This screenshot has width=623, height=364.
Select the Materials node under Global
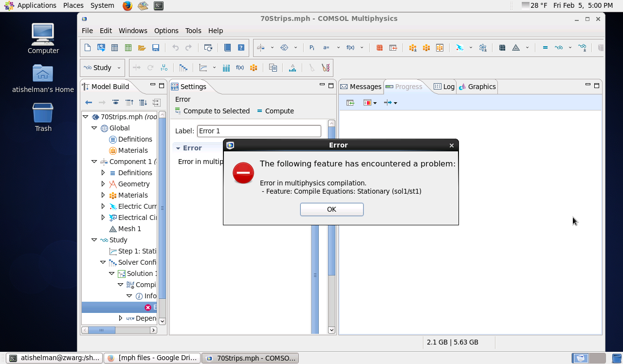(x=128, y=150)
